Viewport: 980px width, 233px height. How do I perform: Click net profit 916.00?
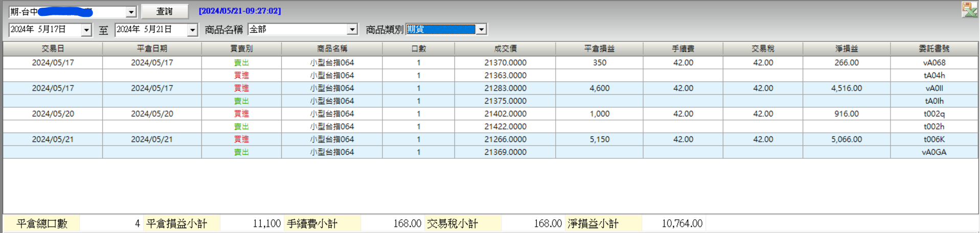[847, 113]
